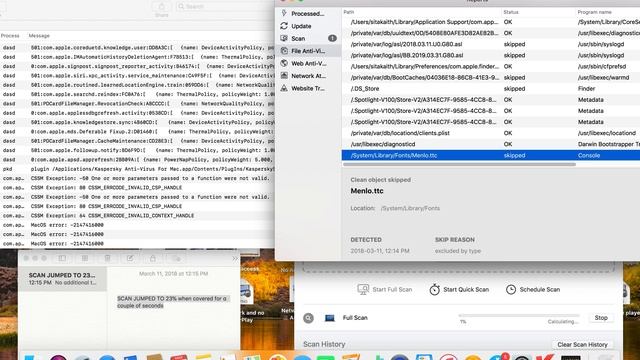Click the Scan History heading
640x360 pixels.
324,344
